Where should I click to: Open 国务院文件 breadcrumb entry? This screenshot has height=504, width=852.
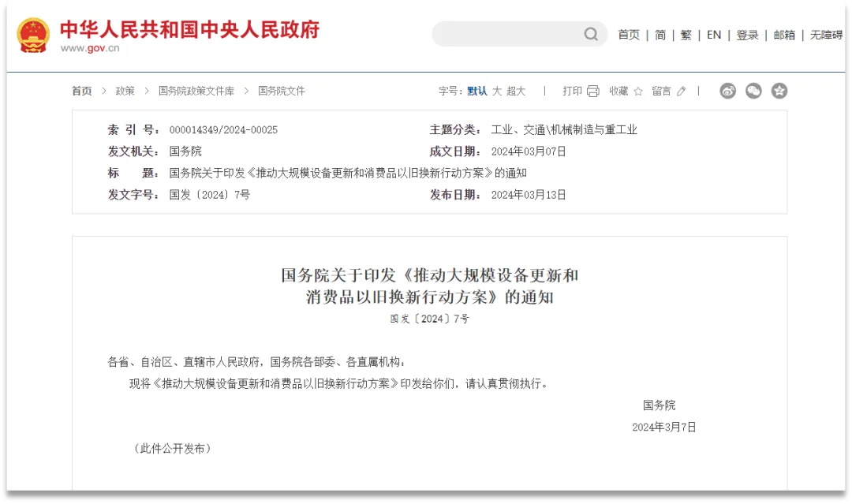pos(281,91)
